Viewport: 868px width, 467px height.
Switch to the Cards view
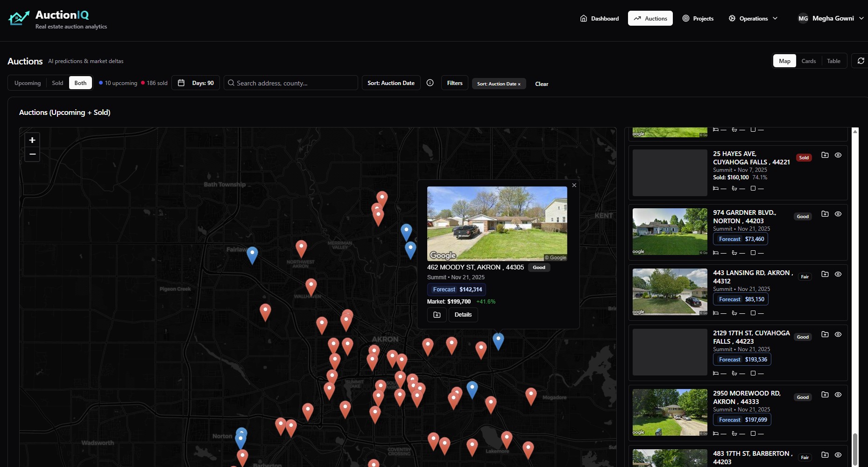tap(809, 61)
